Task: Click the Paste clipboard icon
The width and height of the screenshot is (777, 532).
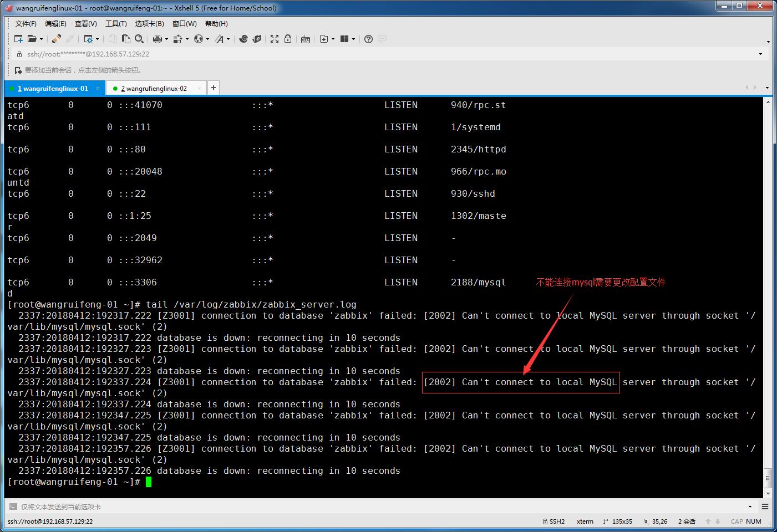Action: click(x=126, y=39)
